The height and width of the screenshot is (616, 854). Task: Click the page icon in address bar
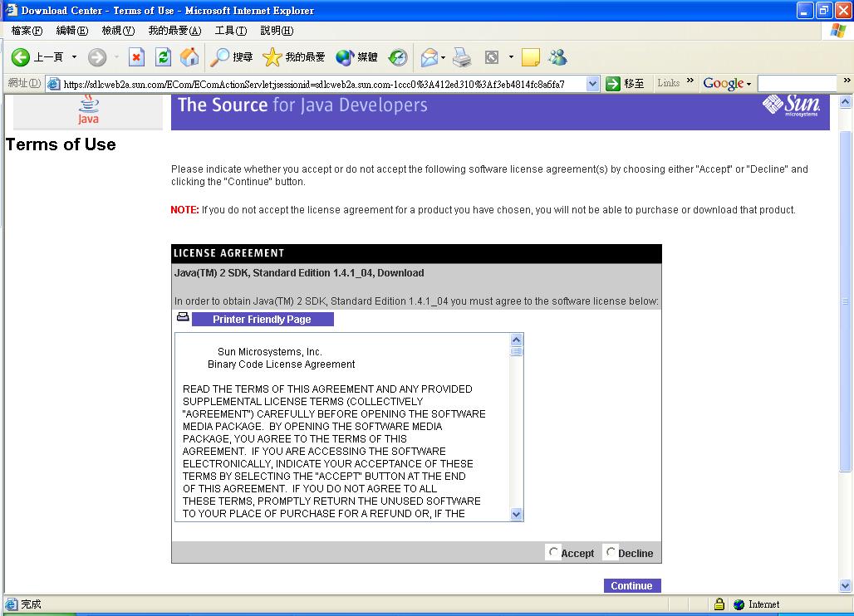[53, 84]
